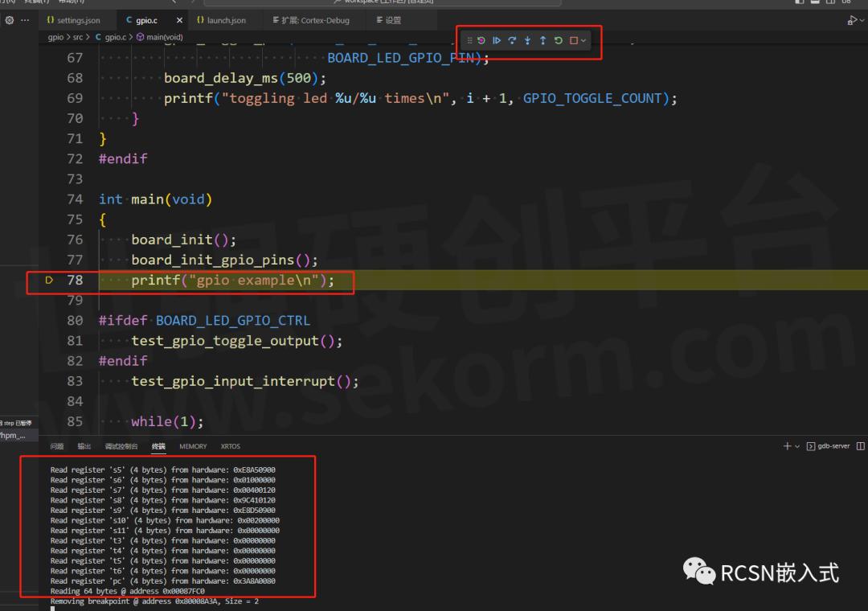Open a new terminal with the plus icon

click(787, 446)
